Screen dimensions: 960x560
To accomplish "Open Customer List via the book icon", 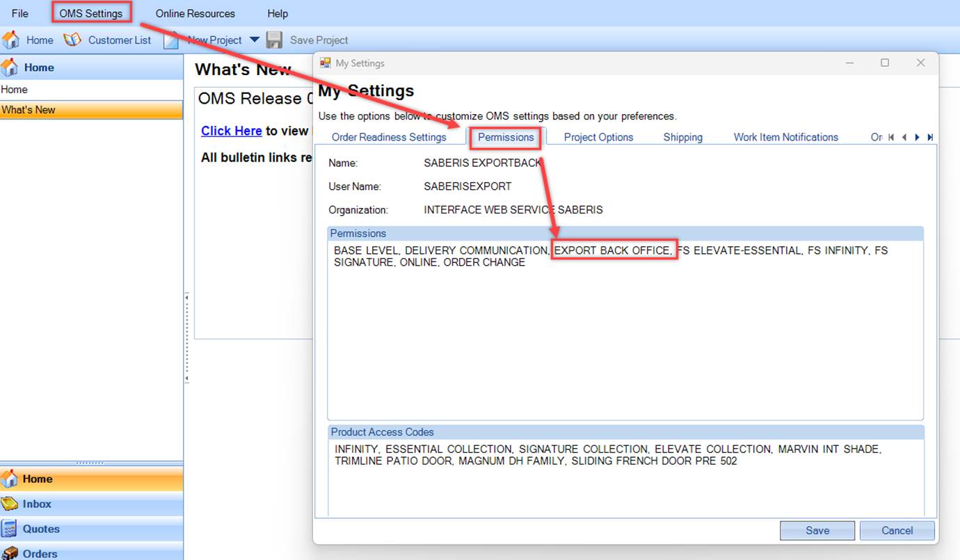I will coord(72,40).
